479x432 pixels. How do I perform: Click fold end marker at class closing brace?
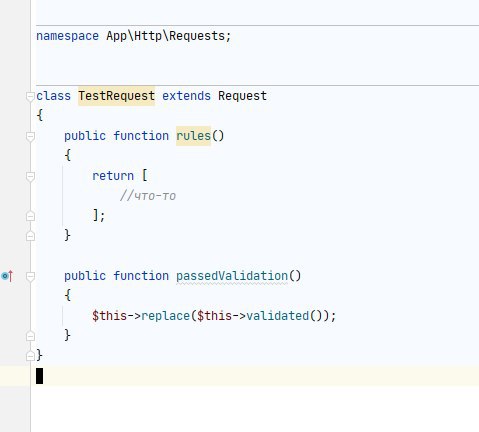pyautogui.click(x=30, y=356)
